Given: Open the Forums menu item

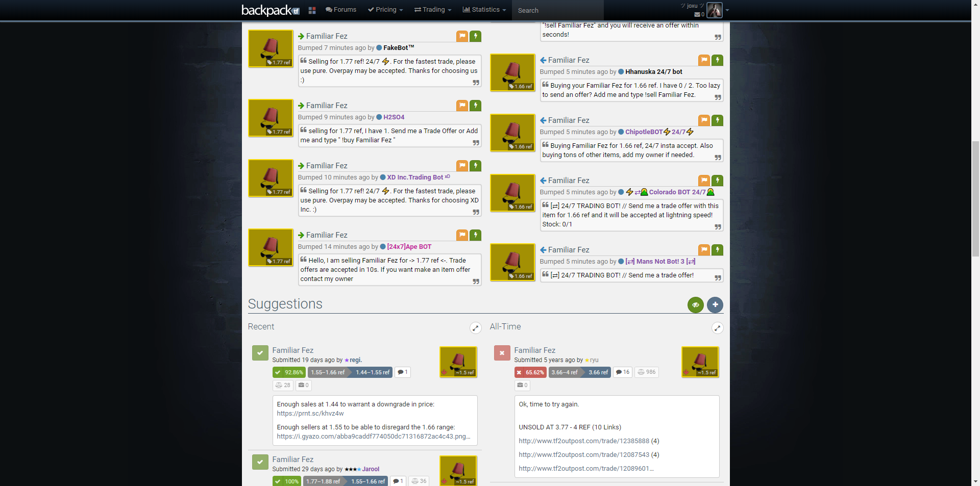Looking at the screenshot, I should click(341, 10).
